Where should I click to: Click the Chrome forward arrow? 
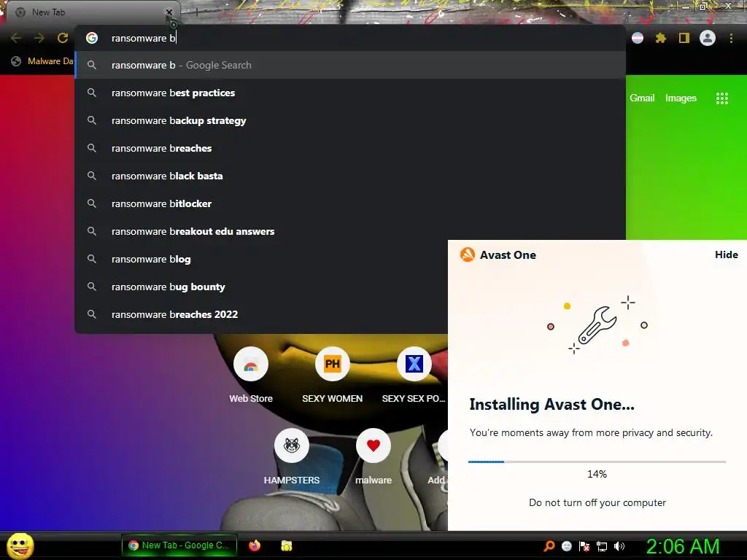(39, 38)
